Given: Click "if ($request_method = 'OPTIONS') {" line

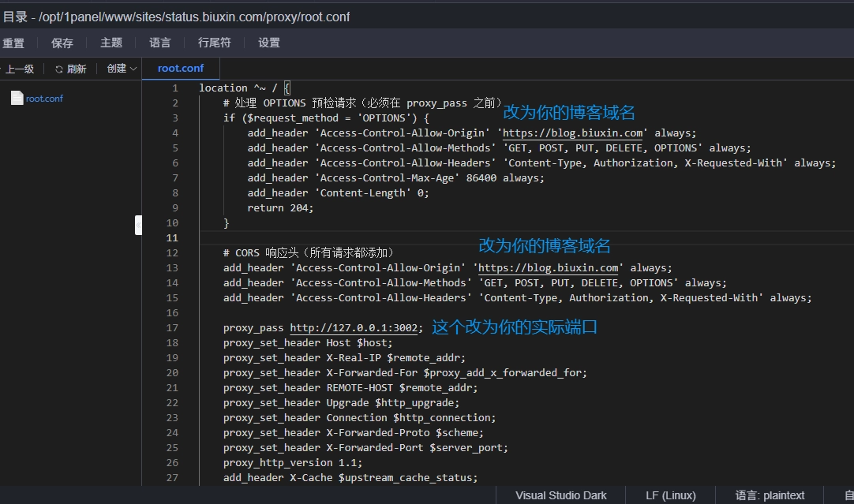Looking at the screenshot, I should pyautogui.click(x=326, y=118).
